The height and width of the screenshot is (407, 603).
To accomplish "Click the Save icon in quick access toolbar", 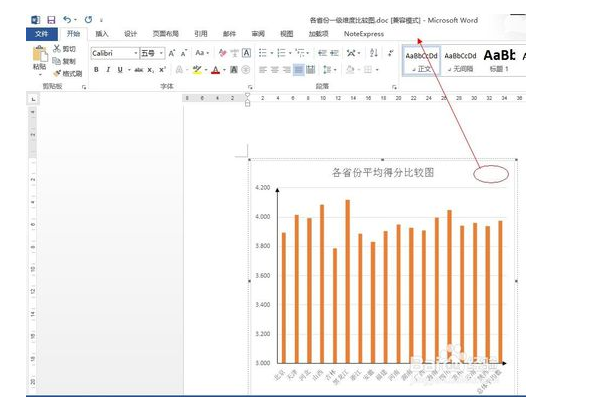I will (x=51, y=19).
